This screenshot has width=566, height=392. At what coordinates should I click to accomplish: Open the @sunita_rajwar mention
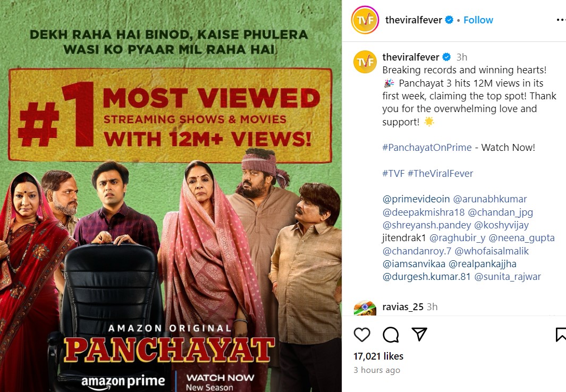508,277
